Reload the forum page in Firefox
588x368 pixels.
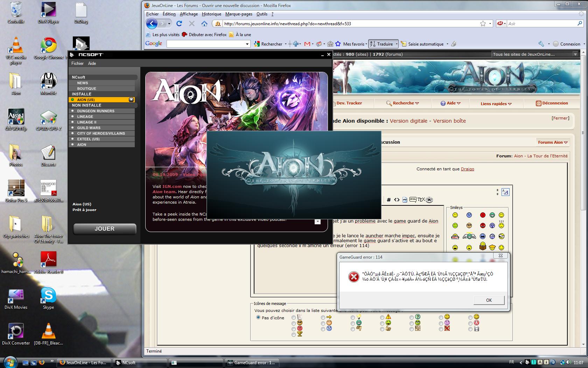point(179,23)
